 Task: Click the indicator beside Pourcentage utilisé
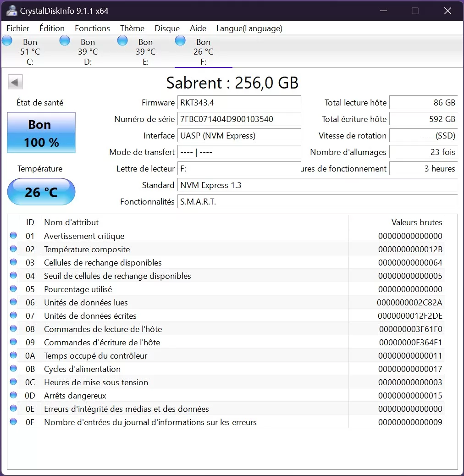click(x=13, y=288)
